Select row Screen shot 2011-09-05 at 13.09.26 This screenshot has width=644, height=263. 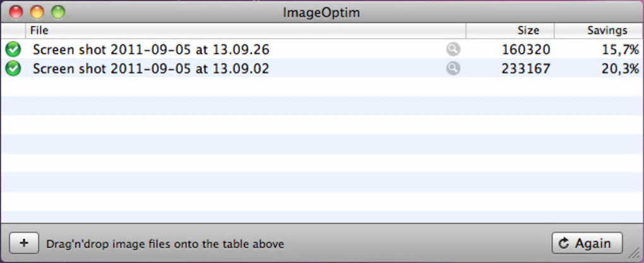click(151, 49)
